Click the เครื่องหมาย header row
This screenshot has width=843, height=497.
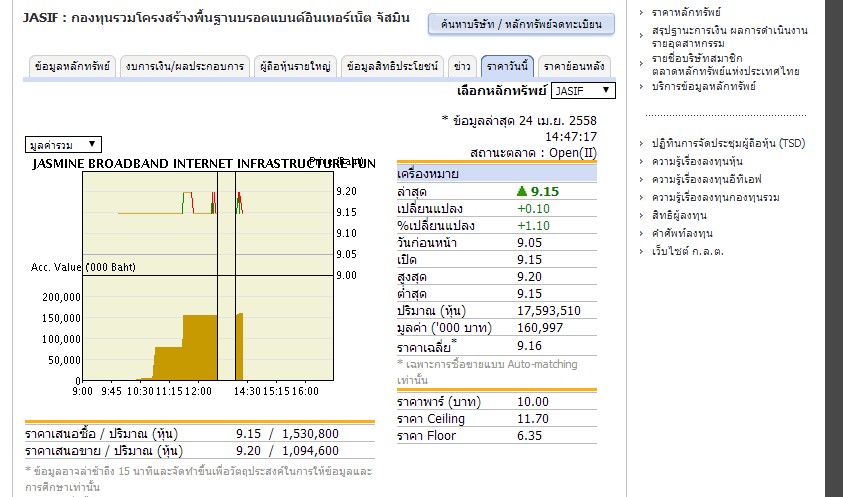click(x=497, y=174)
